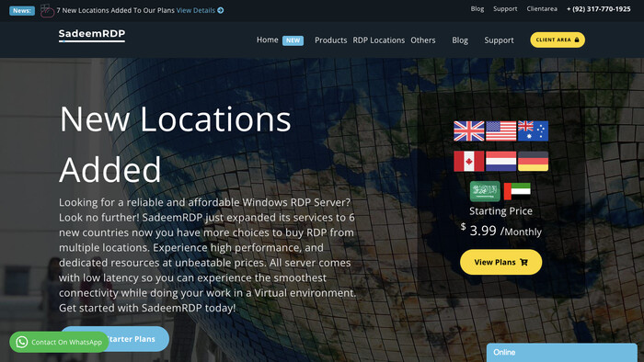Click the Netherlands flag icon
644x362 pixels.
[x=500, y=162]
